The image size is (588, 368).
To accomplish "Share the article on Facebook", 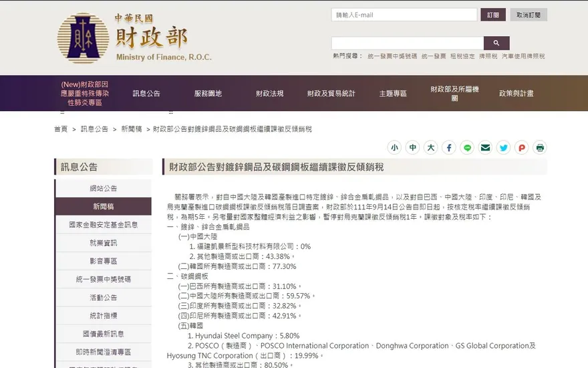I will tap(449, 148).
